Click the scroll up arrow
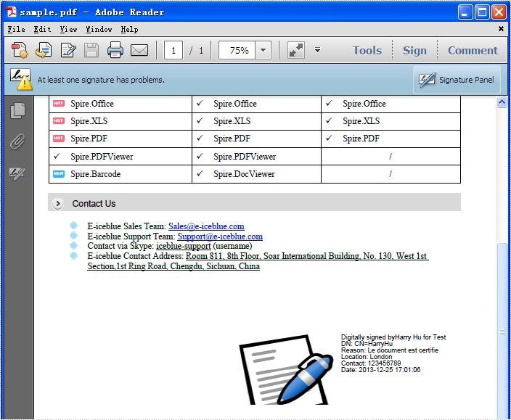The height and width of the screenshot is (420, 511). click(x=502, y=102)
